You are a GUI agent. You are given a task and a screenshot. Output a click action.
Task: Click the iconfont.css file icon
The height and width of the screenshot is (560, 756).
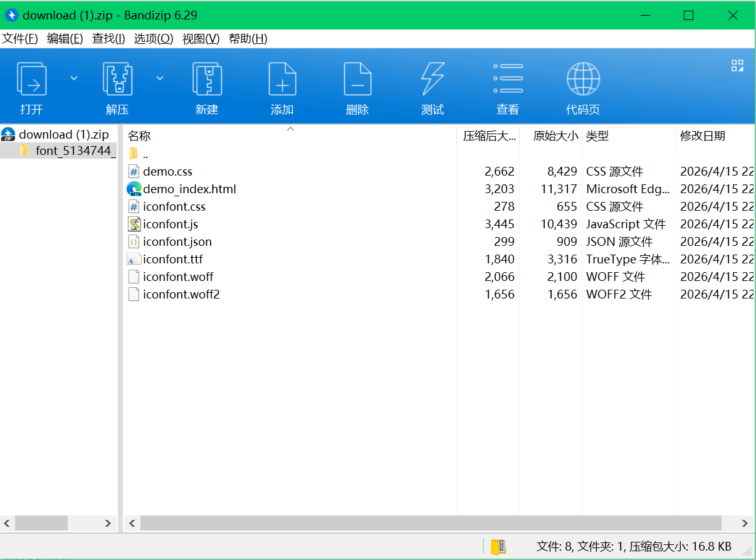tap(134, 206)
